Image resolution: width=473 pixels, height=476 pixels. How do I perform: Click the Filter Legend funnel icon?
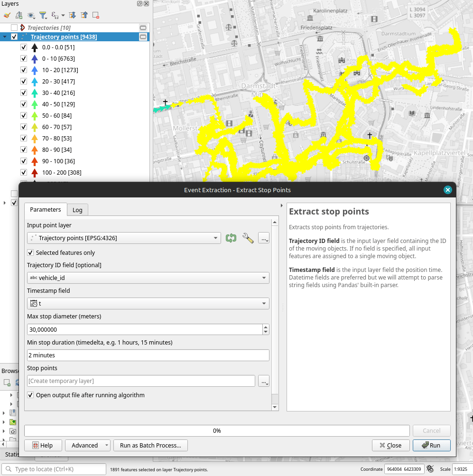pyautogui.click(x=43, y=15)
